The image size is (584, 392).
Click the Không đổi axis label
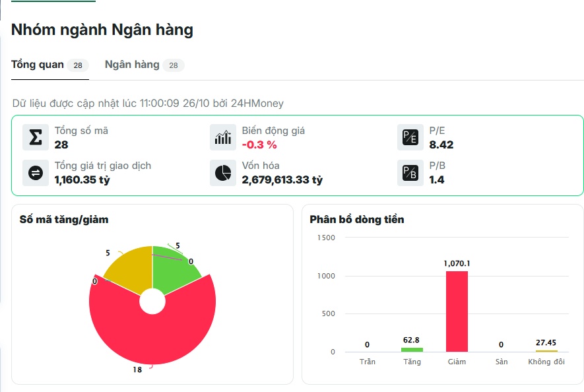coord(546,362)
